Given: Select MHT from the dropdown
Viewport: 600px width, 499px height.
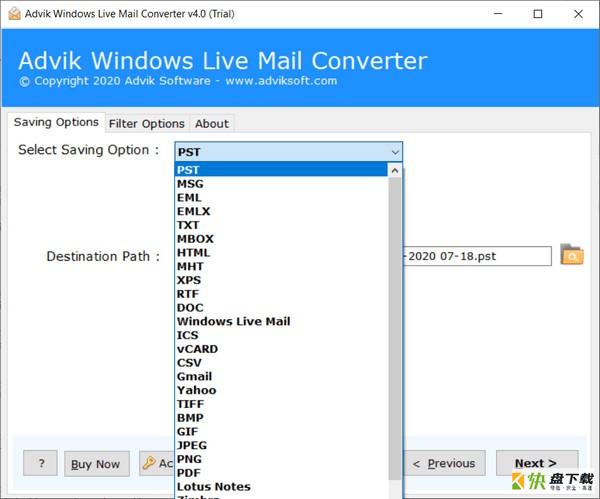Looking at the screenshot, I should 281,266.
